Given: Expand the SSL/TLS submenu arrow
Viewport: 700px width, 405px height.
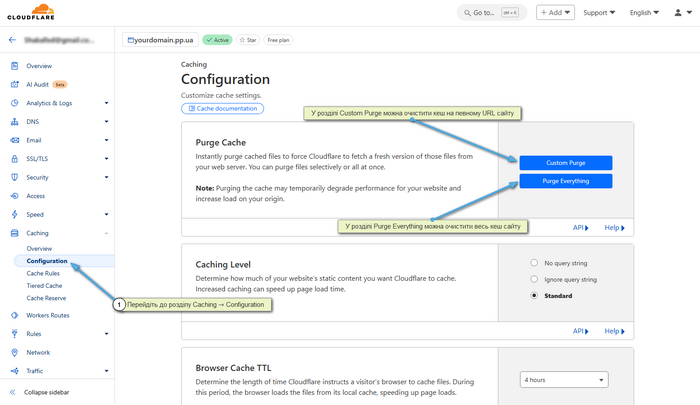Looking at the screenshot, I should pyautogui.click(x=106, y=159).
